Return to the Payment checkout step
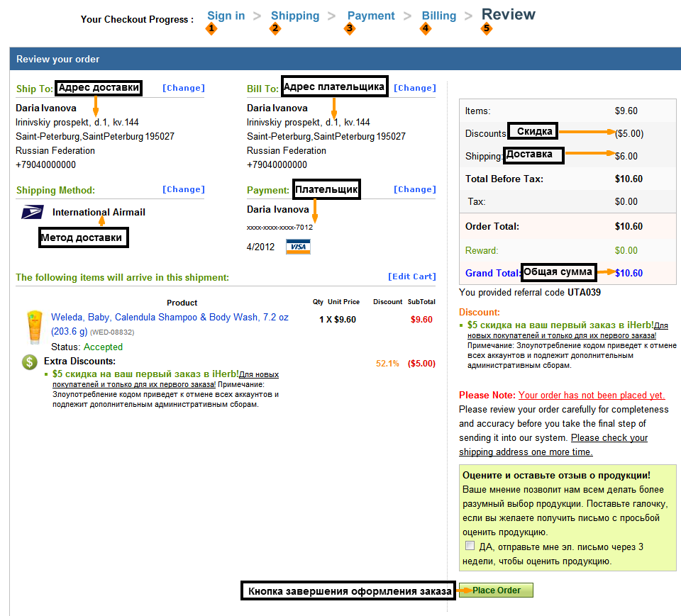Image resolution: width=681 pixels, height=616 pixels. tap(371, 16)
